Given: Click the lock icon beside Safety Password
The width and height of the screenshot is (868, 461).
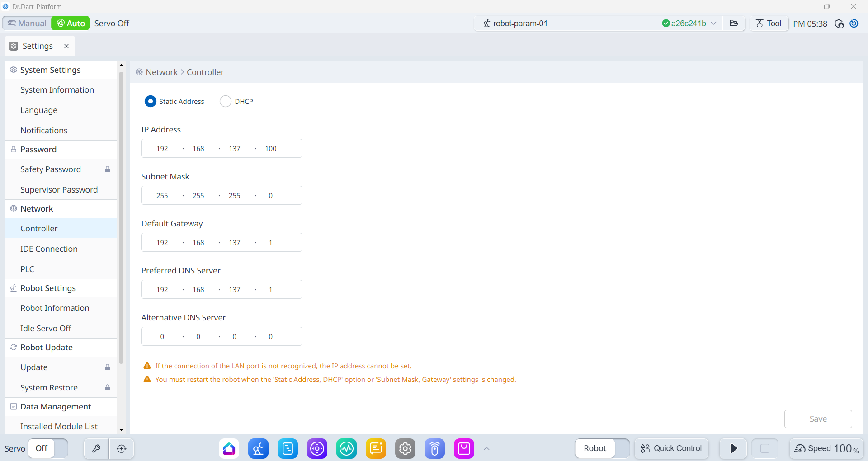Looking at the screenshot, I should tap(108, 169).
